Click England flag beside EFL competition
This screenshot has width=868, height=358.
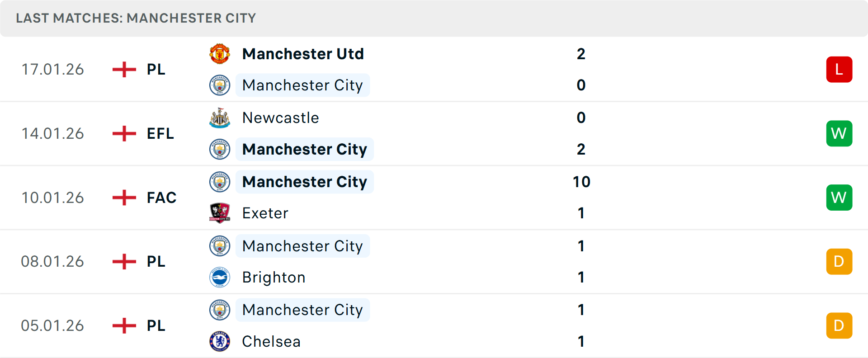click(124, 133)
